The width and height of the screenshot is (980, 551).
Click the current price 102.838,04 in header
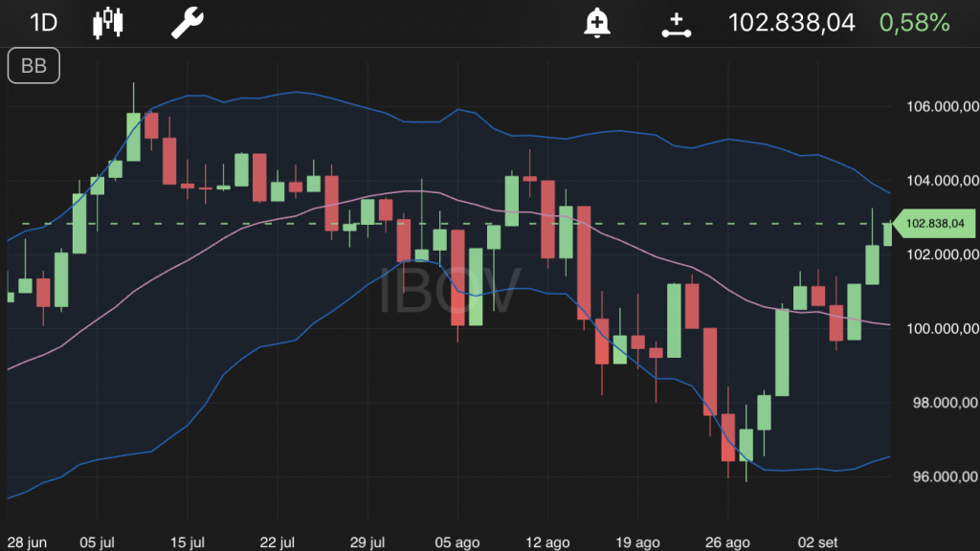pos(791,23)
